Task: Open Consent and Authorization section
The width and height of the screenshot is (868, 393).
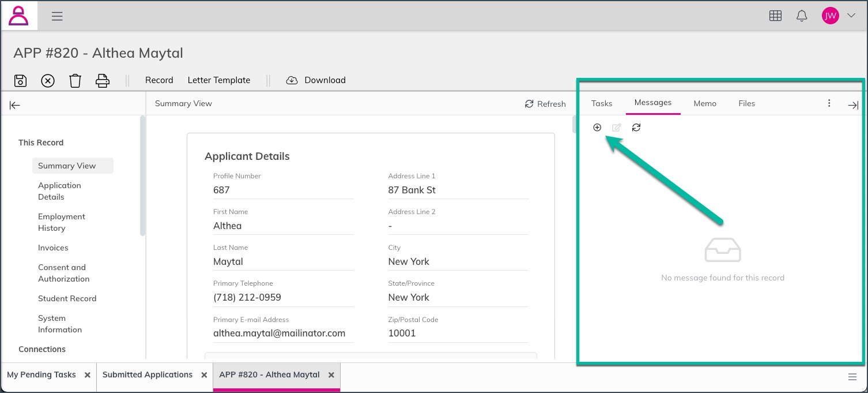Action: 63,273
